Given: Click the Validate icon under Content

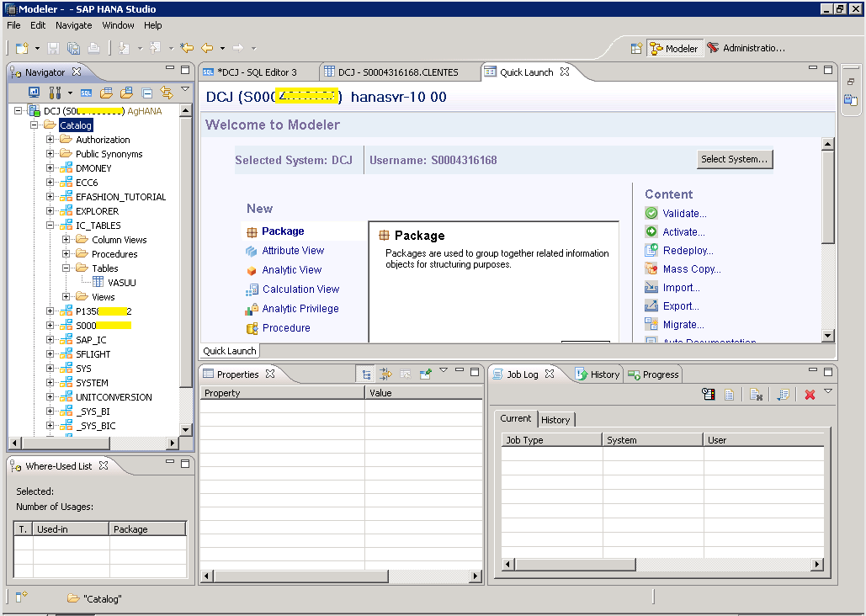Looking at the screenshot, I should tap(651, 214).
